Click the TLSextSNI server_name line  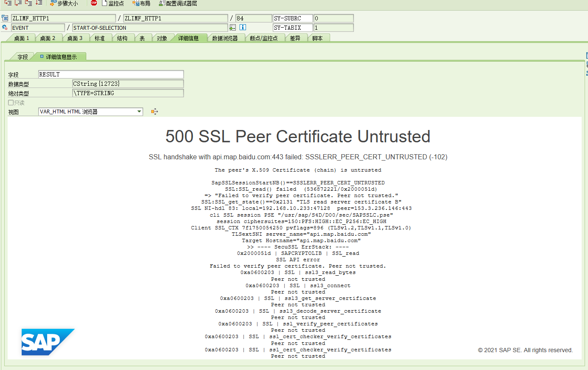[x=301, y=234]
